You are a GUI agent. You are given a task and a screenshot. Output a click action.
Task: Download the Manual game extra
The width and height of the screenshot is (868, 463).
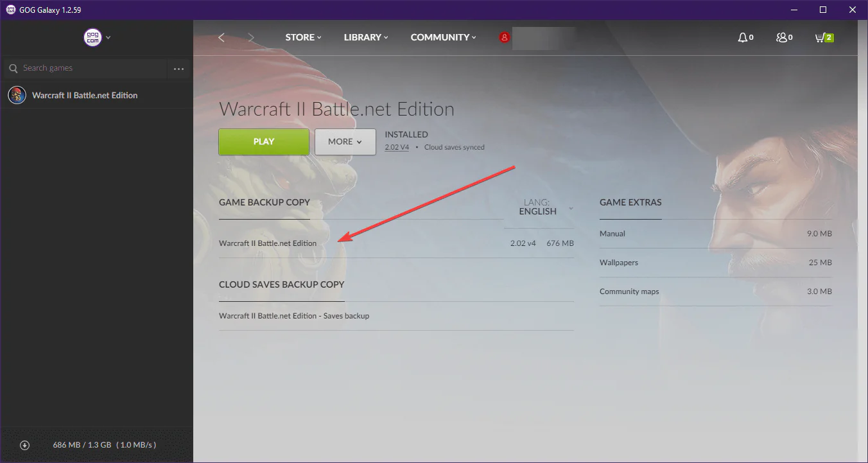click(x=612, y=234)
